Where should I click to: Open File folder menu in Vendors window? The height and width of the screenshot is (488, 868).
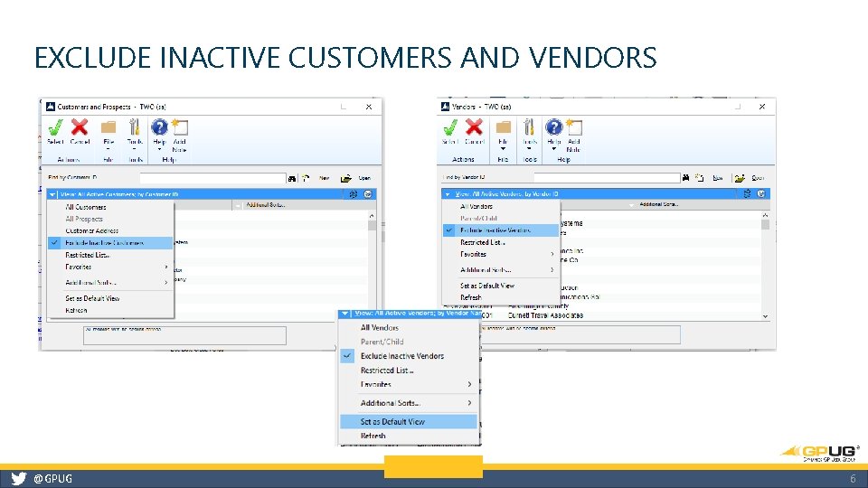pos(504,127)
